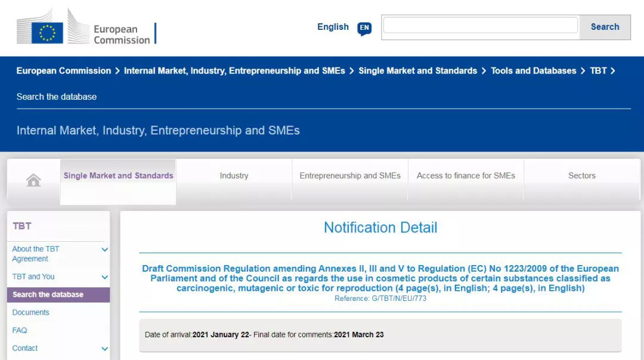Expand the Contact sidebar chevron
The height and width of the screenshot is (360, 644).
(x=105, y=349)
